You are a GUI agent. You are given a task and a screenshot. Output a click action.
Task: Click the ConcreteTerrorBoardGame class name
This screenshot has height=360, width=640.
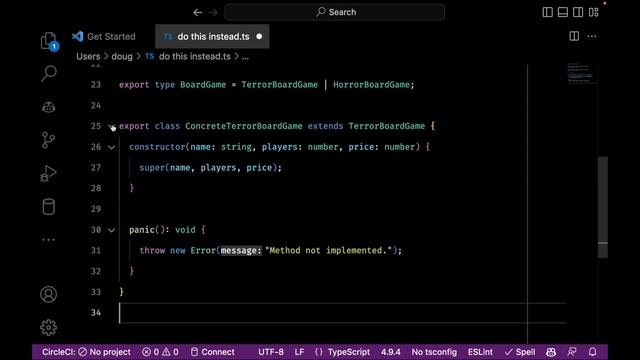click(x=244, y=126)
